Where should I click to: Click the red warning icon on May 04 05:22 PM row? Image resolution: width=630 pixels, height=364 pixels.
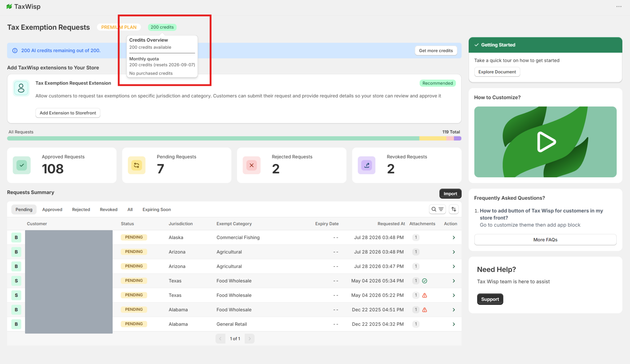pyautogui.click(x=424, y=295)
